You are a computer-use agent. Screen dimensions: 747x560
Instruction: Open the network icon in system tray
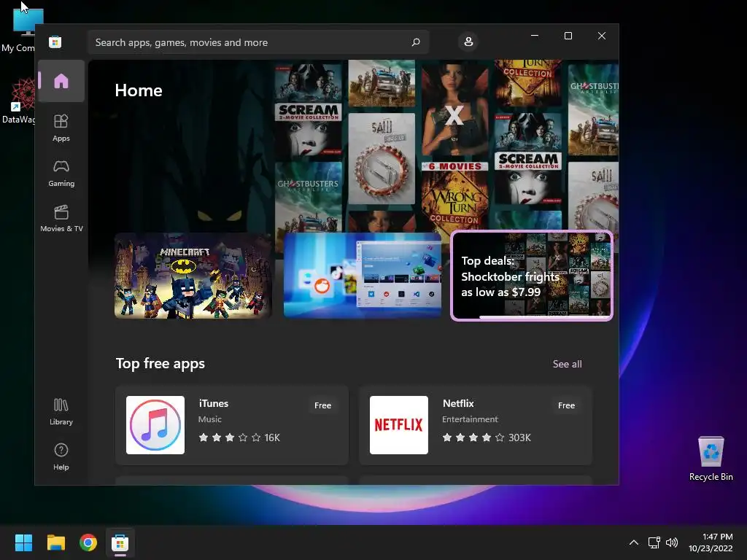[654, 542]
